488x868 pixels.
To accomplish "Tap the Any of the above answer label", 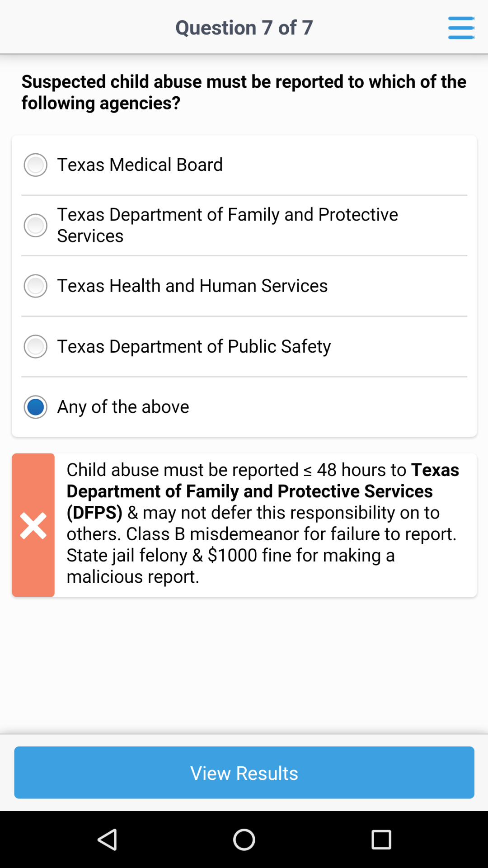I will (123, 407).
